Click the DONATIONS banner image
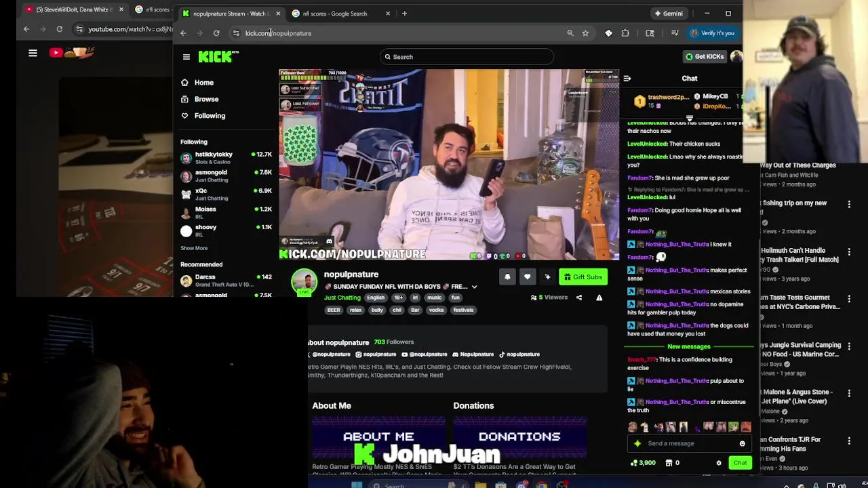Viewport: 868px width, 488px height. (x=519, y=438)
